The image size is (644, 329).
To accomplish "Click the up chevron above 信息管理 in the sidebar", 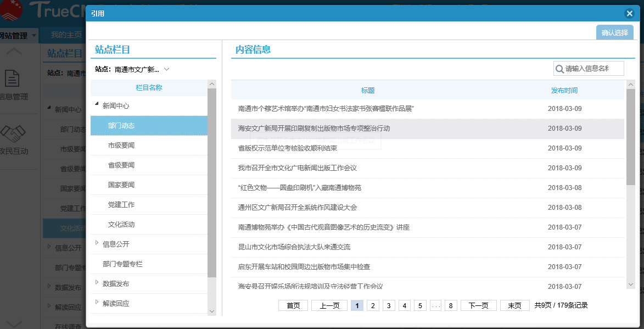I will (x=14, y=51).
